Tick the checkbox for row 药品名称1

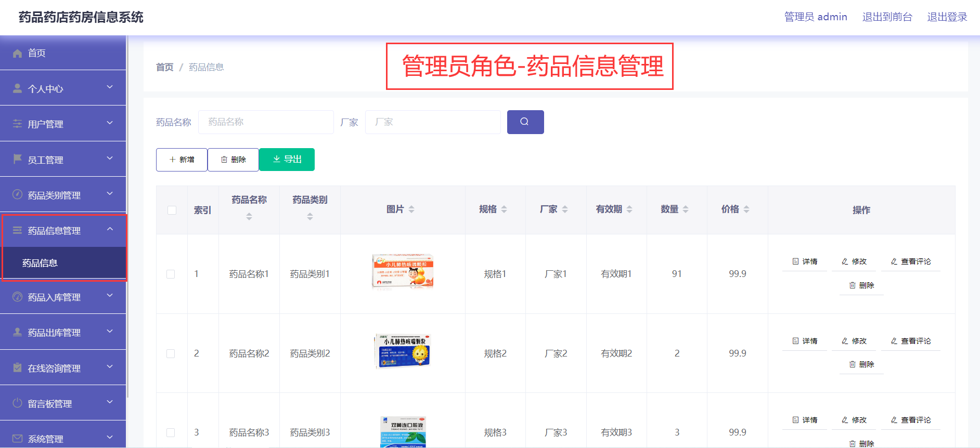tap(171, 274)
